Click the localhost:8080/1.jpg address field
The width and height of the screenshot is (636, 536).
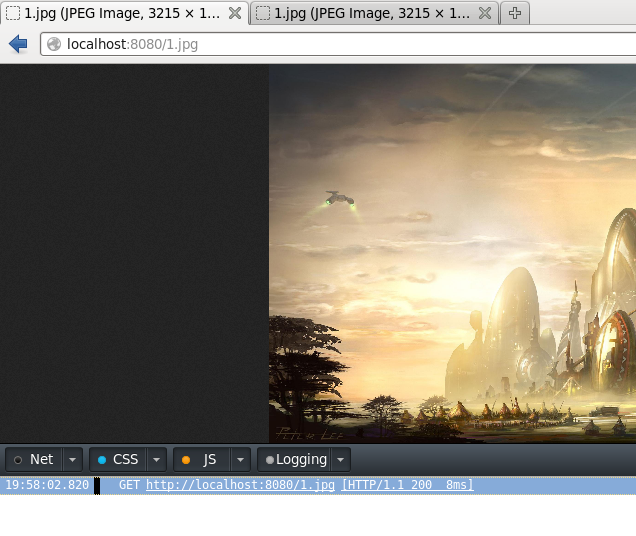338,44
